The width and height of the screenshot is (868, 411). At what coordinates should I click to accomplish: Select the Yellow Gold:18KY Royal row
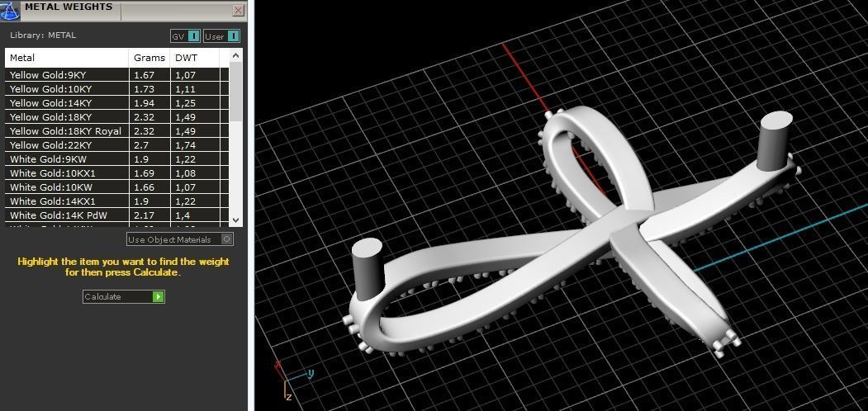pos(116,131)
